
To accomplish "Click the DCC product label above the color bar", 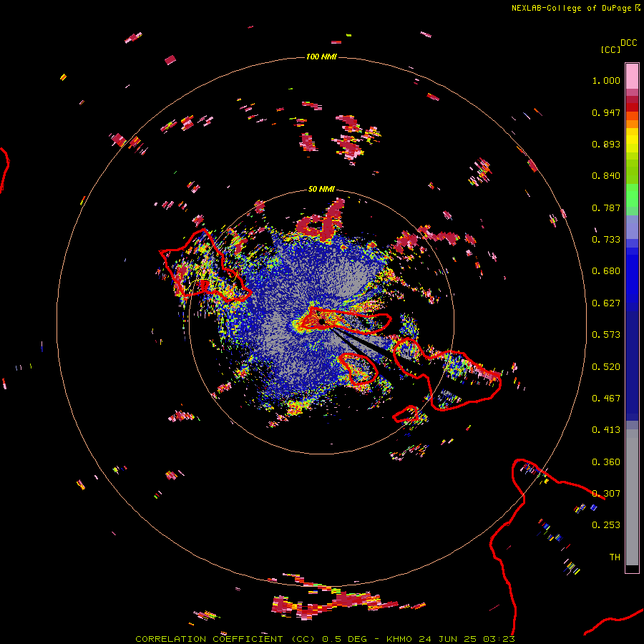I will [x=628, y=43].
